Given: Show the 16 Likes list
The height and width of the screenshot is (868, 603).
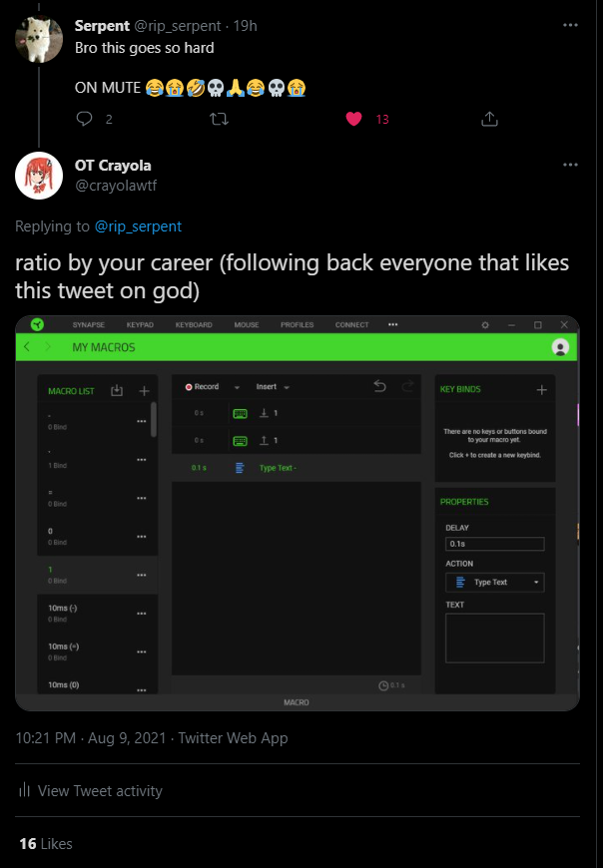Looking at the screenshot, I should [46, 844].
